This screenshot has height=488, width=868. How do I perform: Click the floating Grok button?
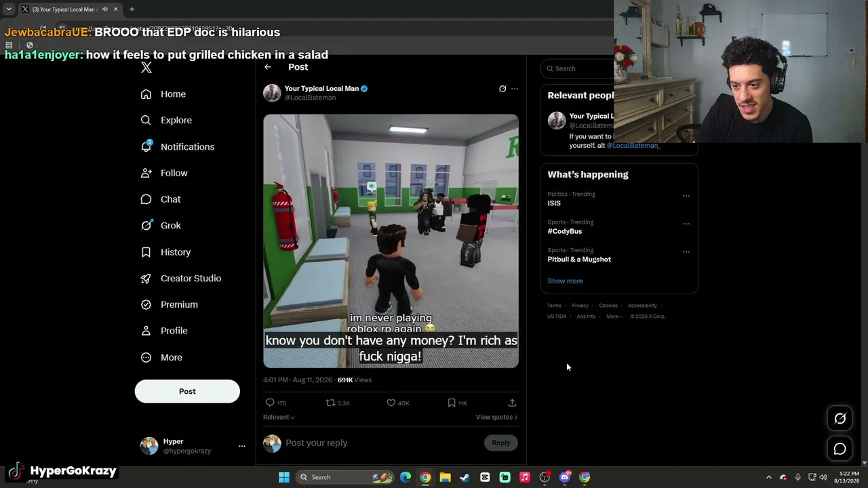840,419
